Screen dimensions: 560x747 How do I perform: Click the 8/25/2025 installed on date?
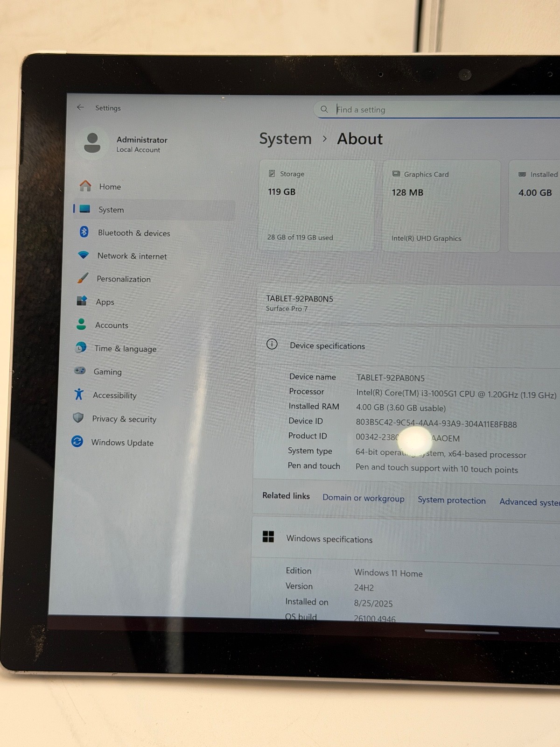373,603
